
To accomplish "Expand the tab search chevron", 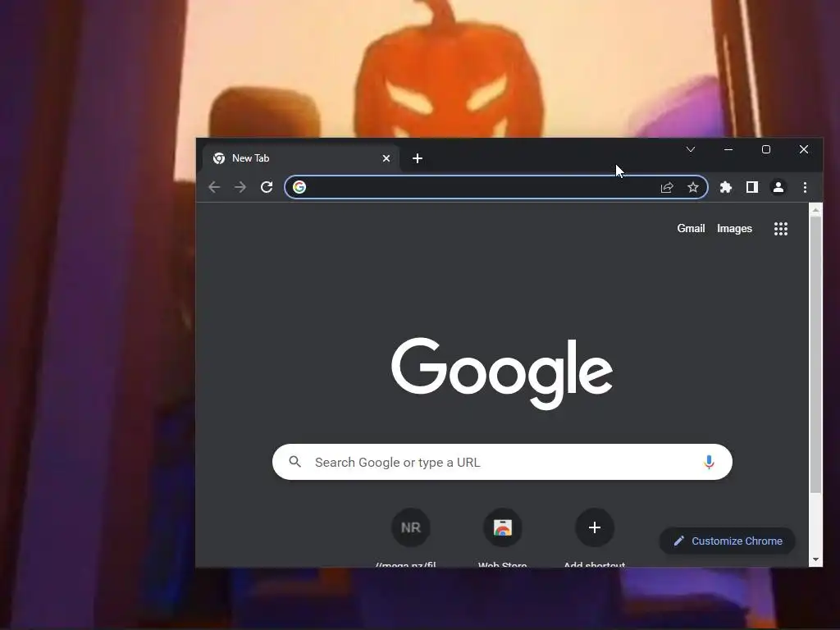I will tap(691, 149).
